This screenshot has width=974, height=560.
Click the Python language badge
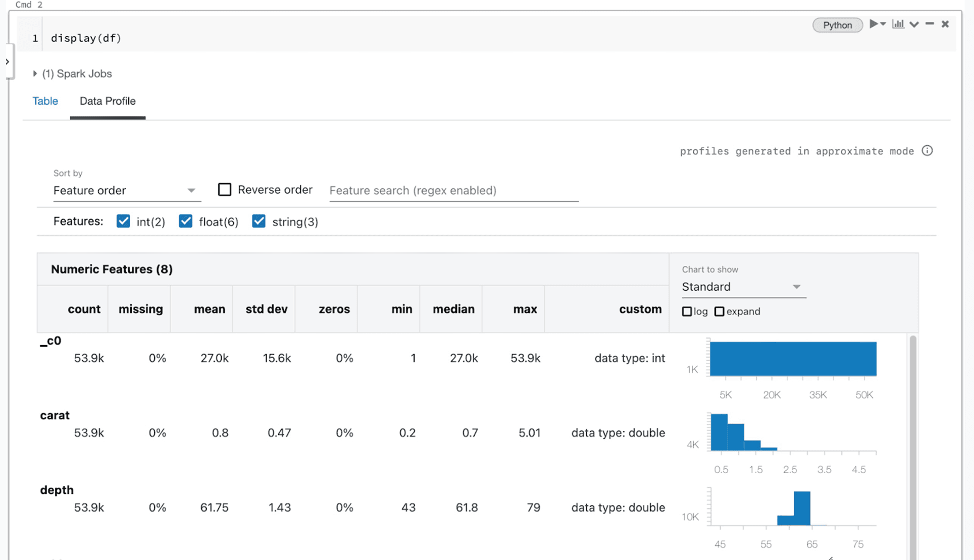tap(837, 25)
